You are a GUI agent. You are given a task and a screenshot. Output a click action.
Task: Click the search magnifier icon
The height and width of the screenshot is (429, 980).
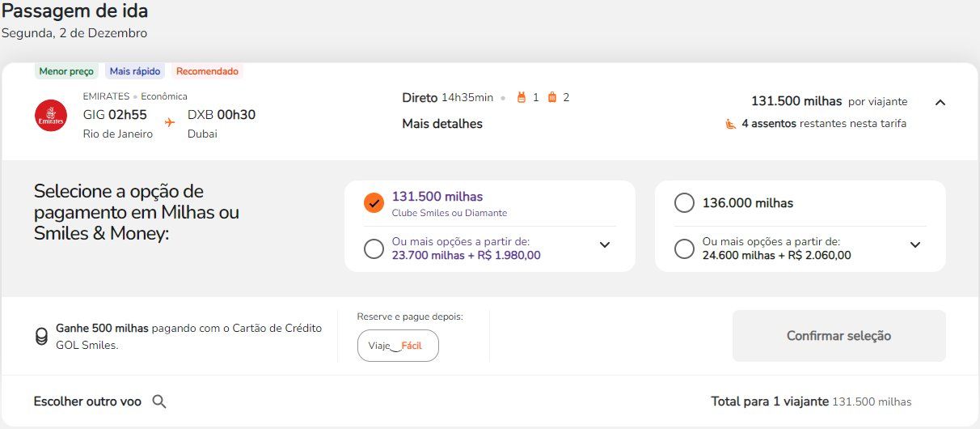point(159,401)
